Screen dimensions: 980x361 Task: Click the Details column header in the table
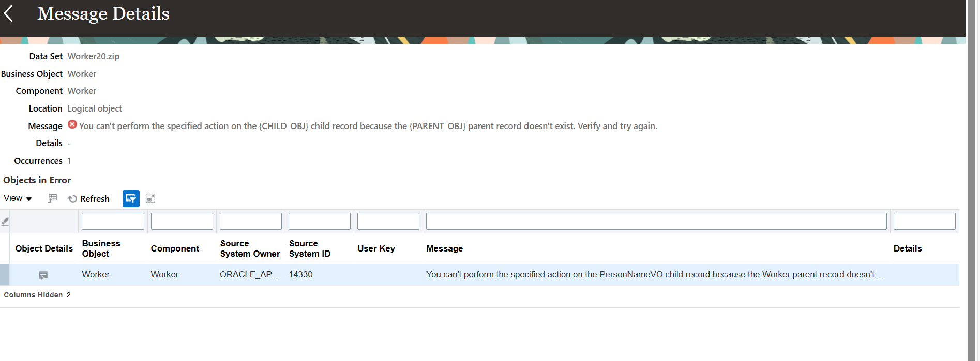(x=908, y=248)
